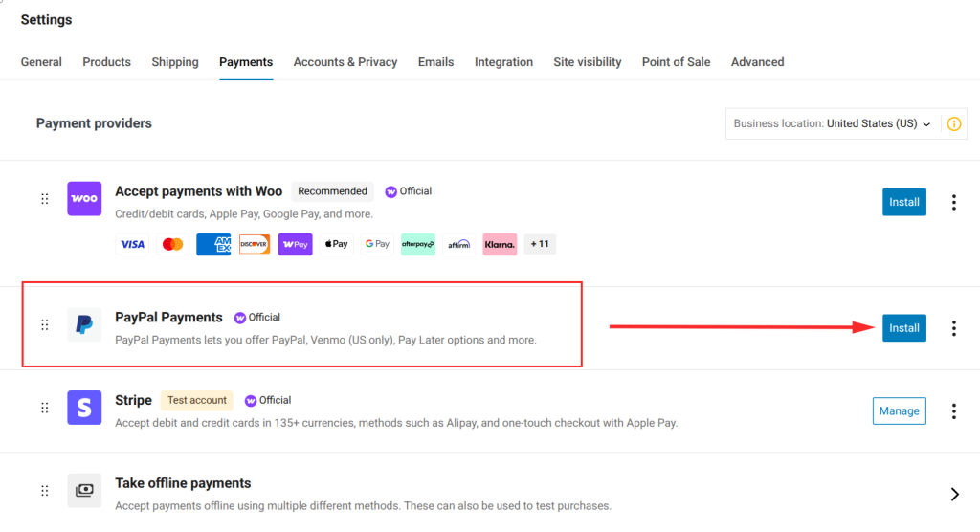
Task: Click the purple Woo logo icon
Action: tap(84, 199)
